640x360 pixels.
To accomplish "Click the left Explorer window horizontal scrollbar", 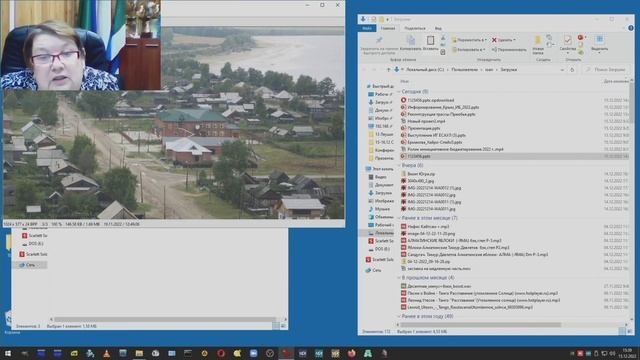I will click(165, 319).
